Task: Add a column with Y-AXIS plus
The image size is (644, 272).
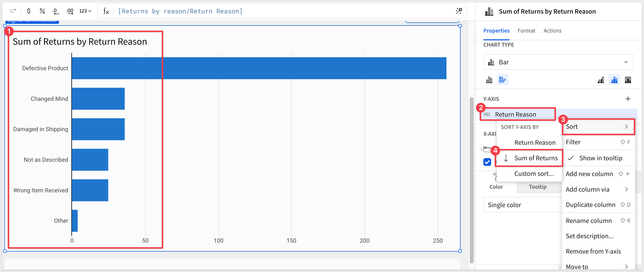Action: (x=628, y=99)
